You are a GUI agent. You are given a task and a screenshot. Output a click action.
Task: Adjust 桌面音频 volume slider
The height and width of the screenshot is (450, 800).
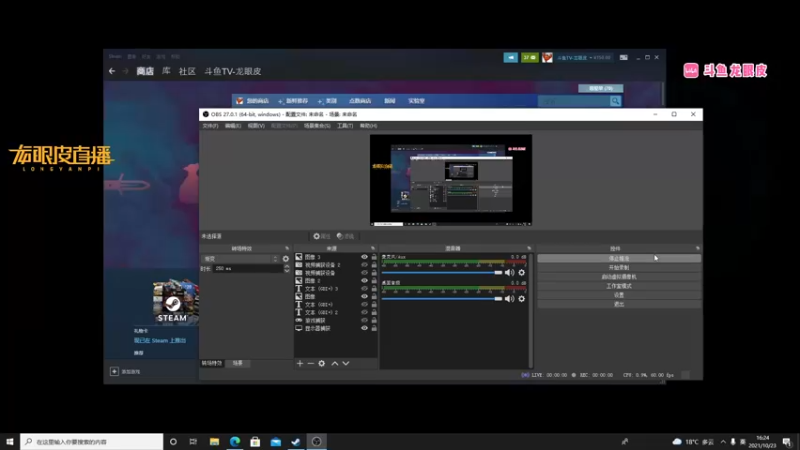click(442, 298)
